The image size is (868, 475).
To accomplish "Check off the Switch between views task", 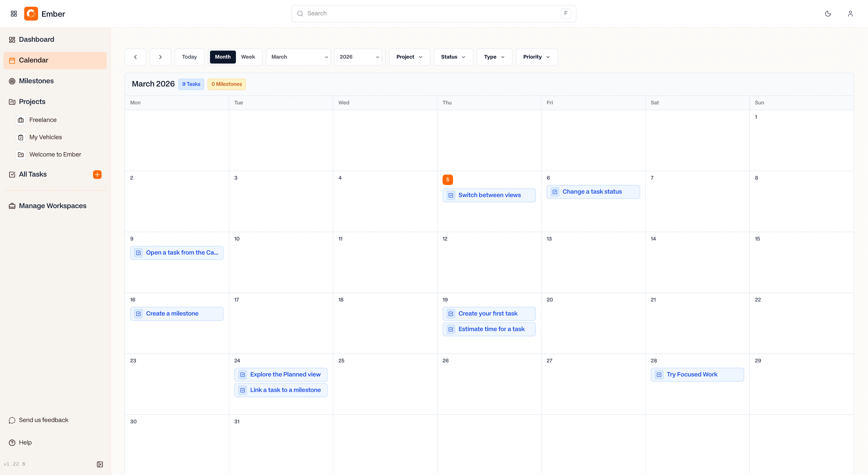I will 451,195.
